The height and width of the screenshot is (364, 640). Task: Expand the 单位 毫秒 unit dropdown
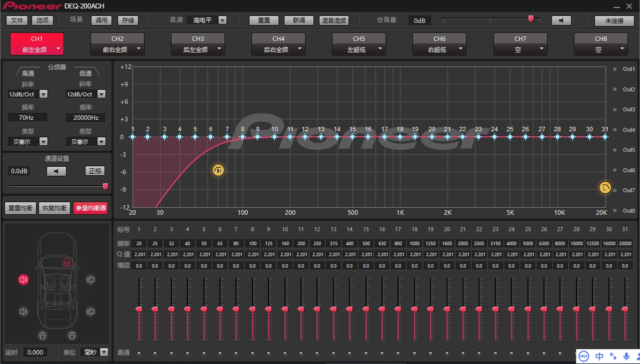click(103, 352)
